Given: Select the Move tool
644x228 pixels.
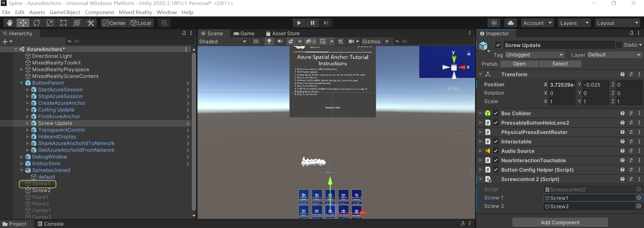Looking at the screenshot, I should [x=23, y=23].
